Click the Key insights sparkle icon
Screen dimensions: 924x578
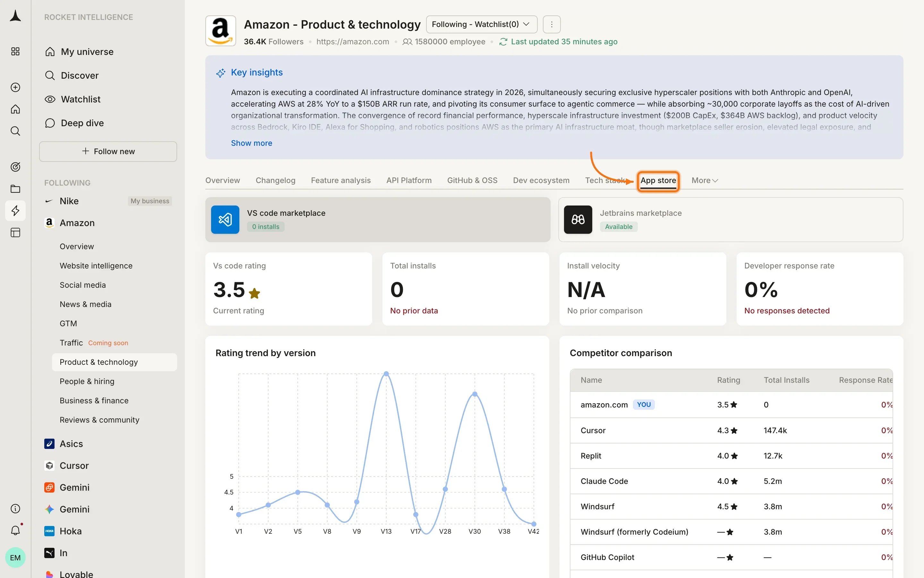click(x=221, y=73)
